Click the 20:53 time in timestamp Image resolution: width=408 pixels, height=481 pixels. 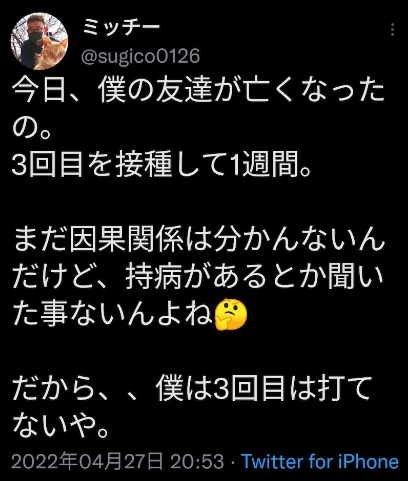pyautogui.click(x=197, y=462)
